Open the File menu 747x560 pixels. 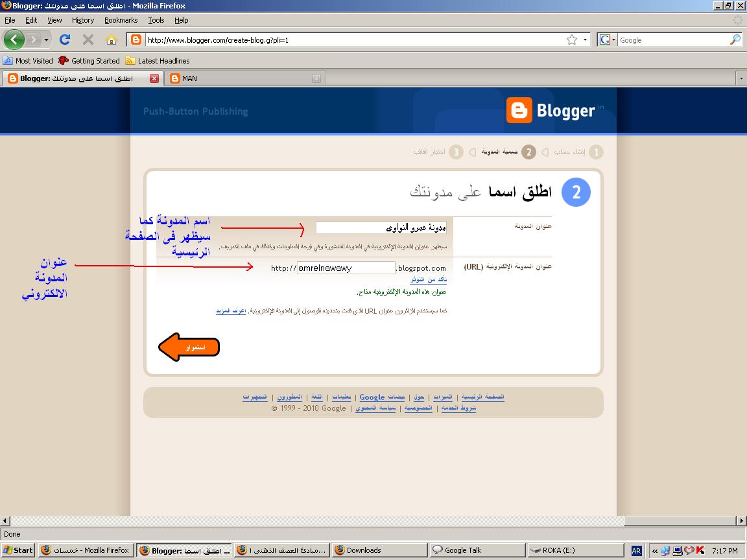(10, 20)
